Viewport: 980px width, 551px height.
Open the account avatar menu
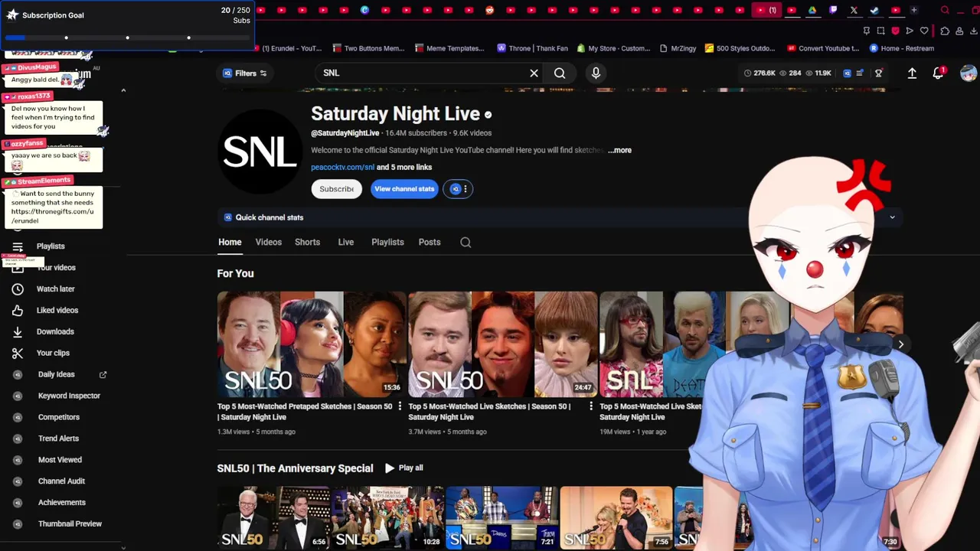pyautogui.click(x=969, y=73)
